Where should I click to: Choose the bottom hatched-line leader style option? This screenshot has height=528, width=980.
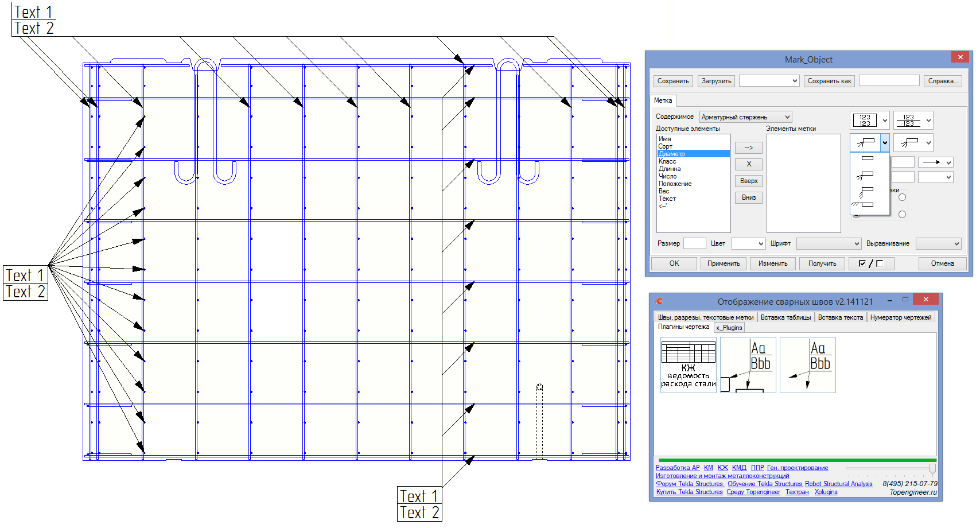pos(864,204)
